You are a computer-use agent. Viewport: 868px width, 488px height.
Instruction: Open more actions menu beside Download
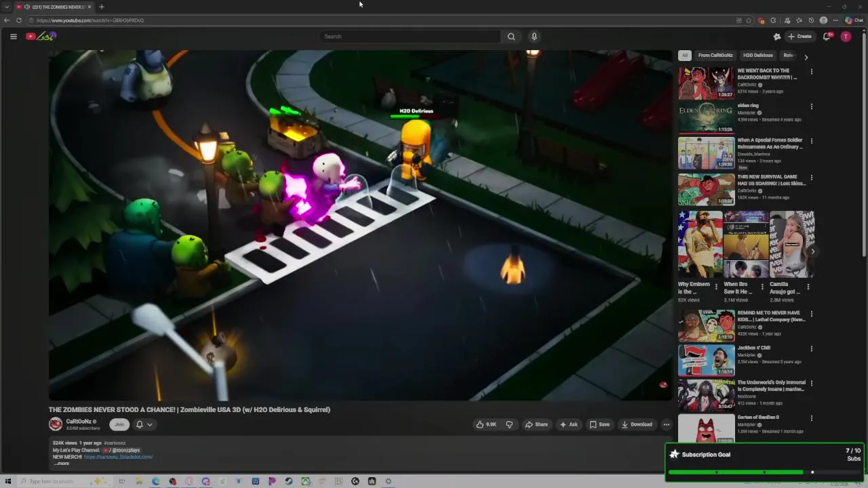click(667, 424)
